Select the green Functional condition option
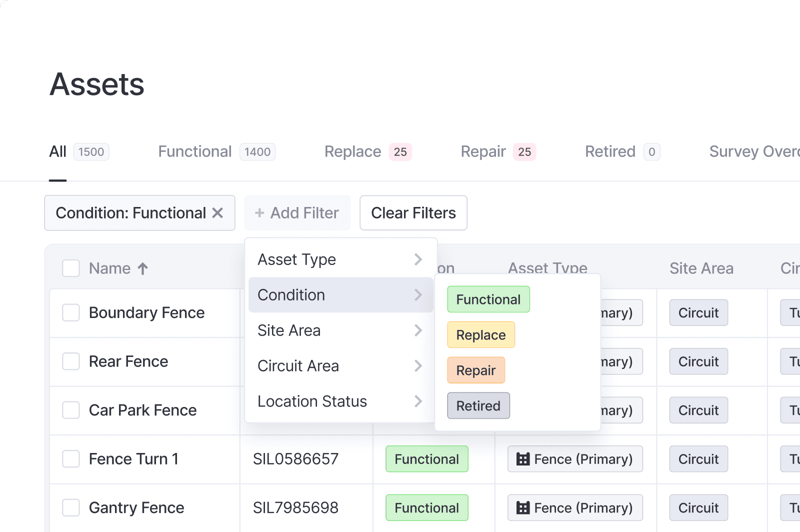This screenshot has height=532, width=800. [x=488, y=299]
